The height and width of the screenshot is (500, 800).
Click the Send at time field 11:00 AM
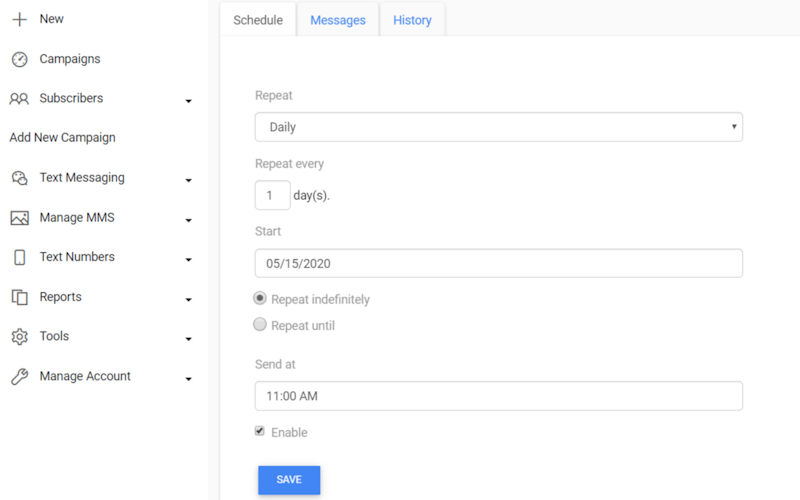(x=498, y=396)
